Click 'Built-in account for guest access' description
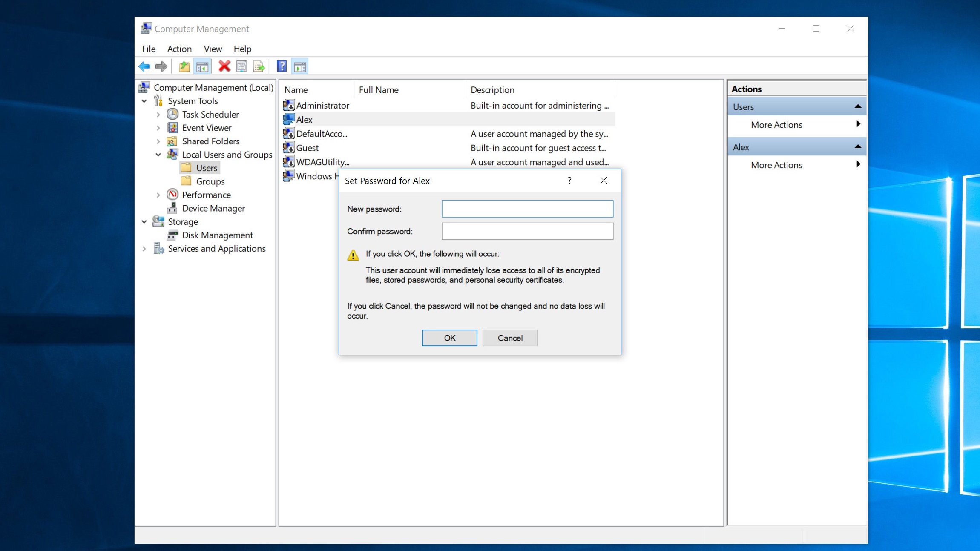Screen dimensions: 980x551 coord(537,148)
